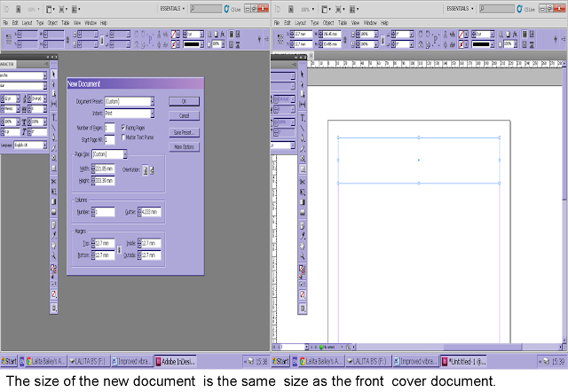Select Eyedropper tool in Untitled-1 window
Viewport: 568px width, 392px height.
[303, 236]
